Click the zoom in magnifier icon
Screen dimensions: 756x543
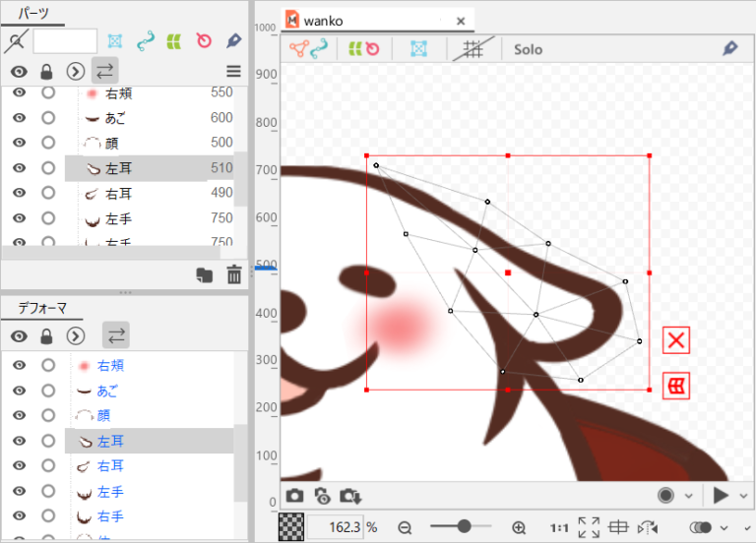(x=520, y=527)
